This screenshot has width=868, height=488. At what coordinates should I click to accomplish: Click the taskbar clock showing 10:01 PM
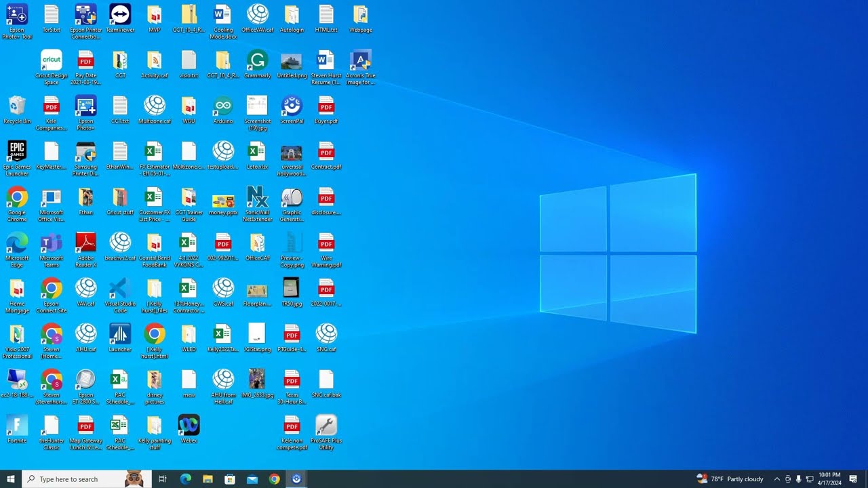829,479
